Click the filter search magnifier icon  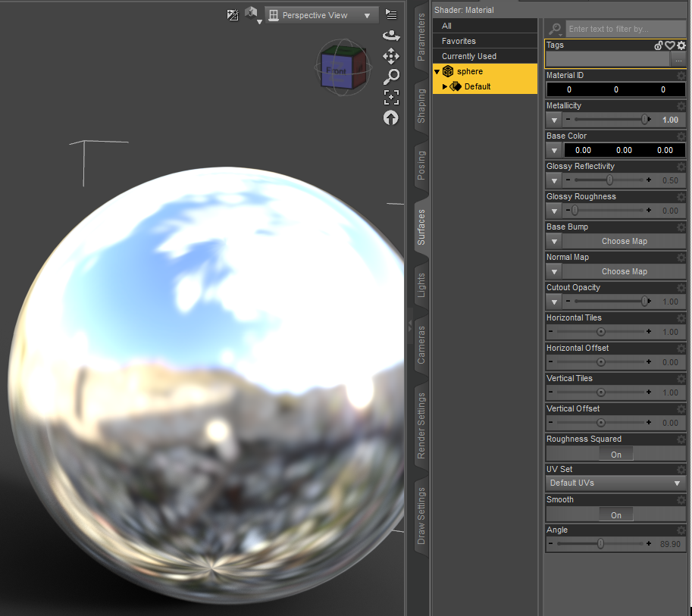555,29
